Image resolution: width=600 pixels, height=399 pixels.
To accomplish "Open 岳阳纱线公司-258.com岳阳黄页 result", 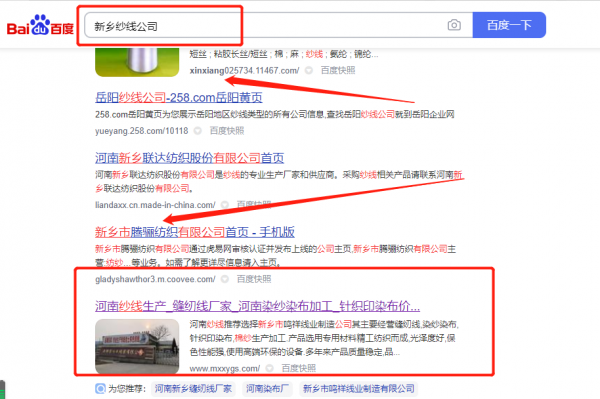I will coord(179,98).
